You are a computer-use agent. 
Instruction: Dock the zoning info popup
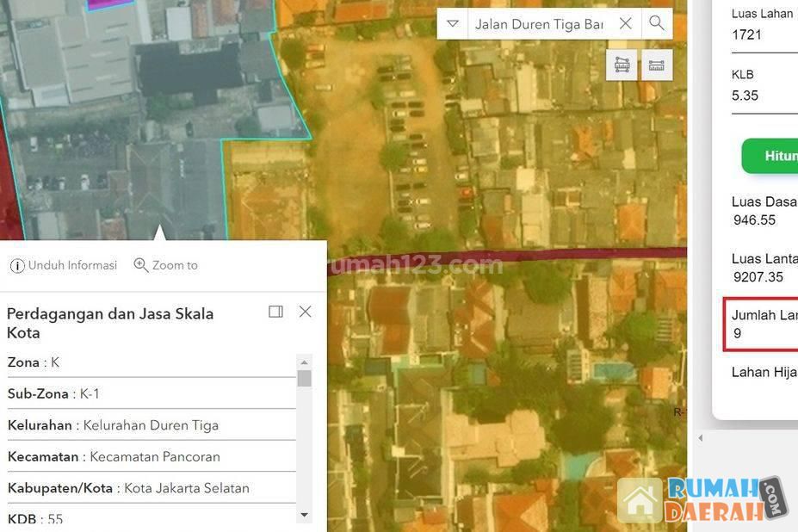(x=275, y=312)
